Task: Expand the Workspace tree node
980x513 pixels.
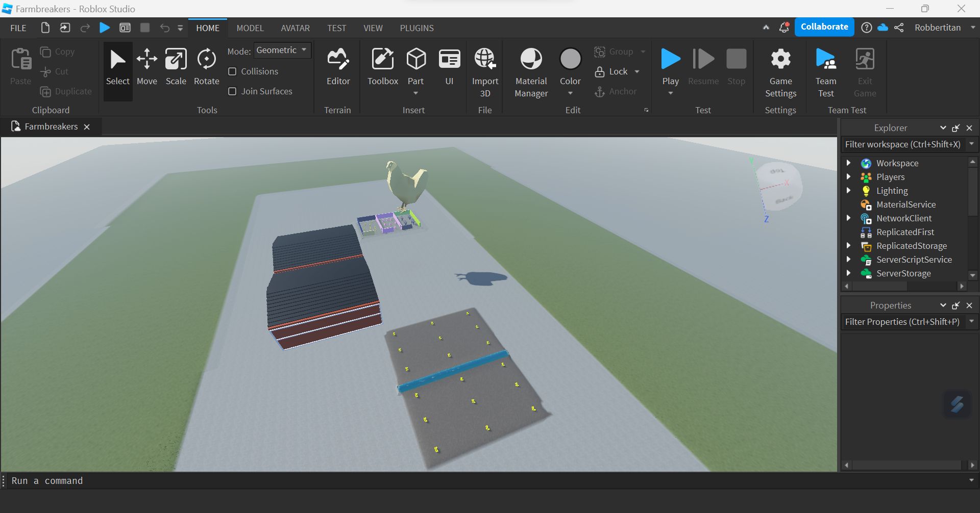Action: coord(848,163)
